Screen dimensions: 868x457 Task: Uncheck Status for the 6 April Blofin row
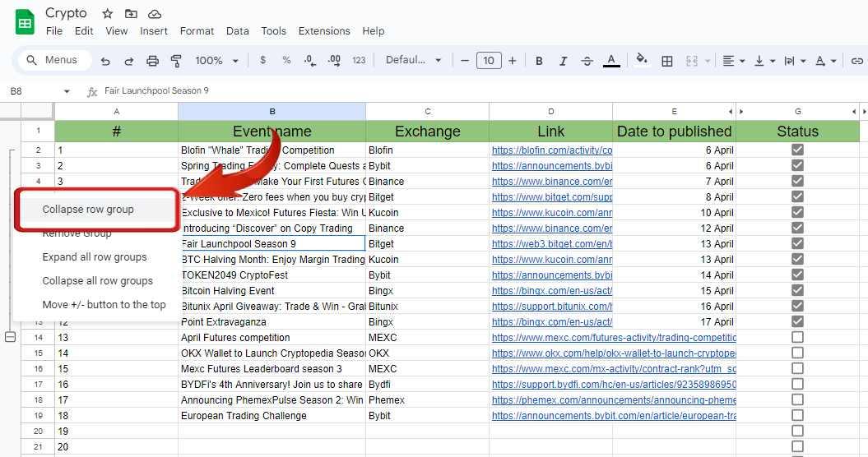tap(797, 150)
